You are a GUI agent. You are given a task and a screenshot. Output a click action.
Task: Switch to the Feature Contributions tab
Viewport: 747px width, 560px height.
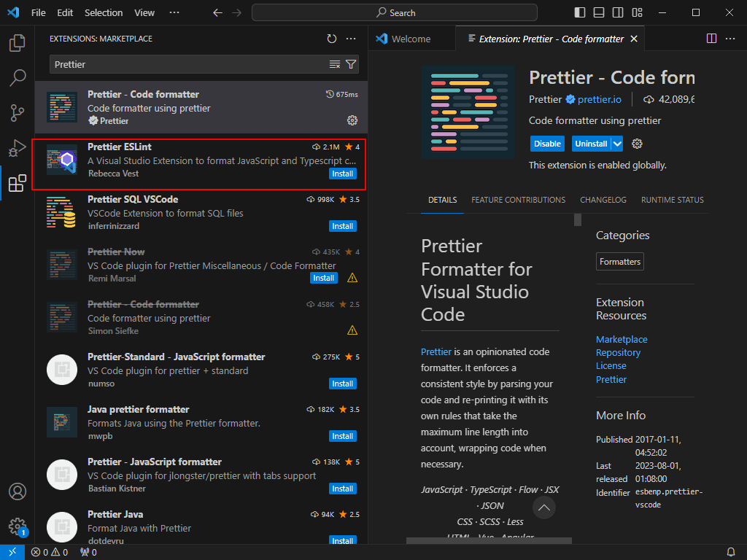pyautogui.click(x=519, y=200)
